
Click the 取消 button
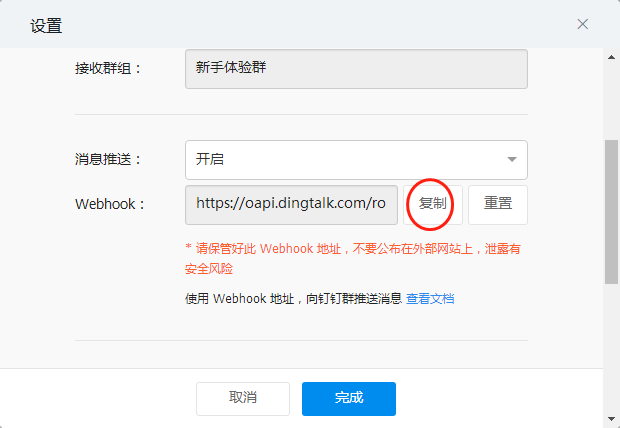click(243, 399)
